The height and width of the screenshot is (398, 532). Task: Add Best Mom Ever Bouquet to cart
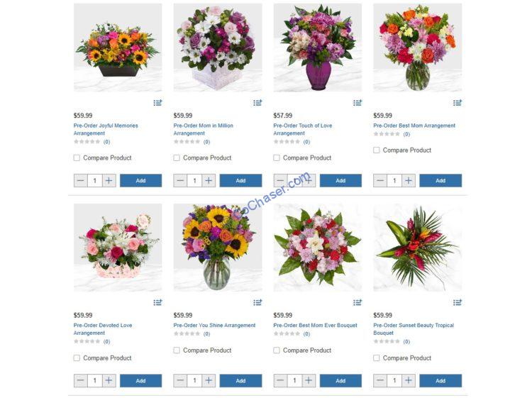tap(340, 381)
